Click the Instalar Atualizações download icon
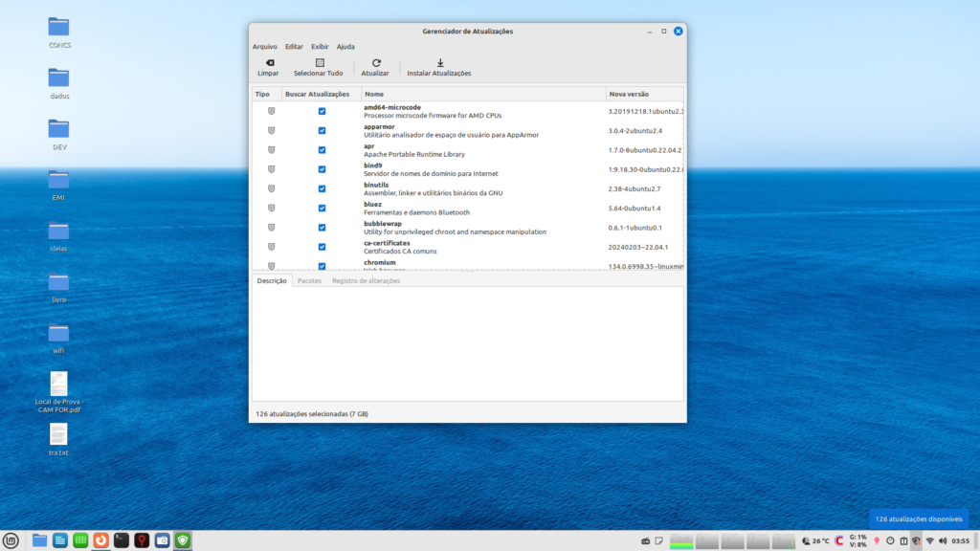Image resolution: width=980 pixels, height=551 pixels. pyautogui.click(x=439, y=63)
